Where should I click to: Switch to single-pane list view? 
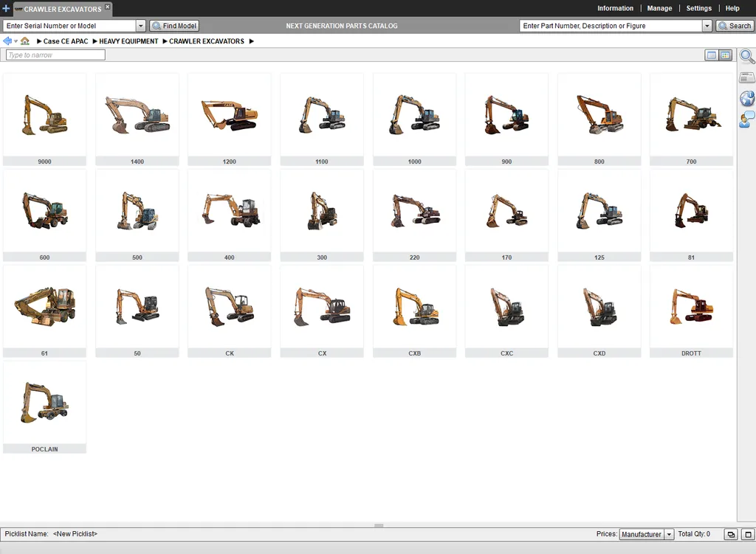(711, 55)
